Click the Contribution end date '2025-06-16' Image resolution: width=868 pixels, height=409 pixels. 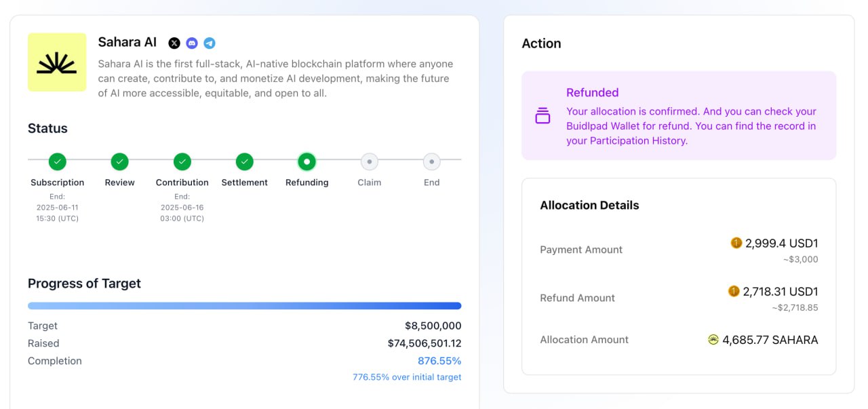(182, 208)
